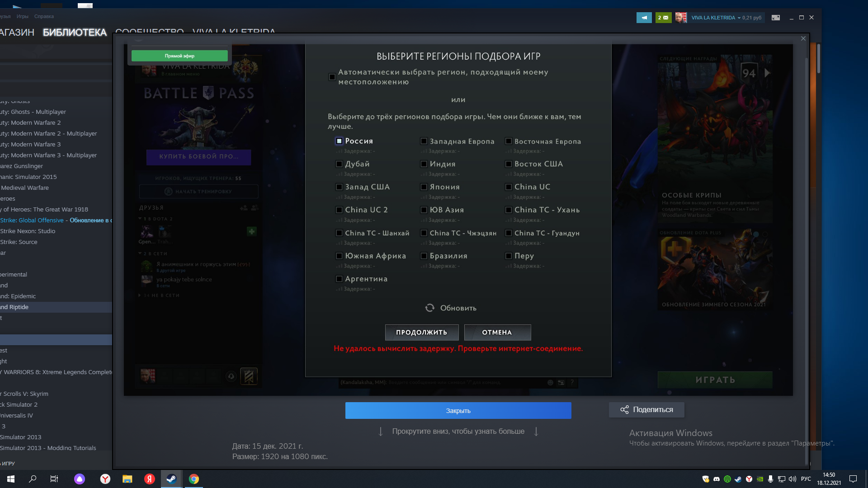Screen dimensions: 868x488
Task: Click the КУПИТЬ БОЕВОЙ ПРО... button
Action: point(199,157)
